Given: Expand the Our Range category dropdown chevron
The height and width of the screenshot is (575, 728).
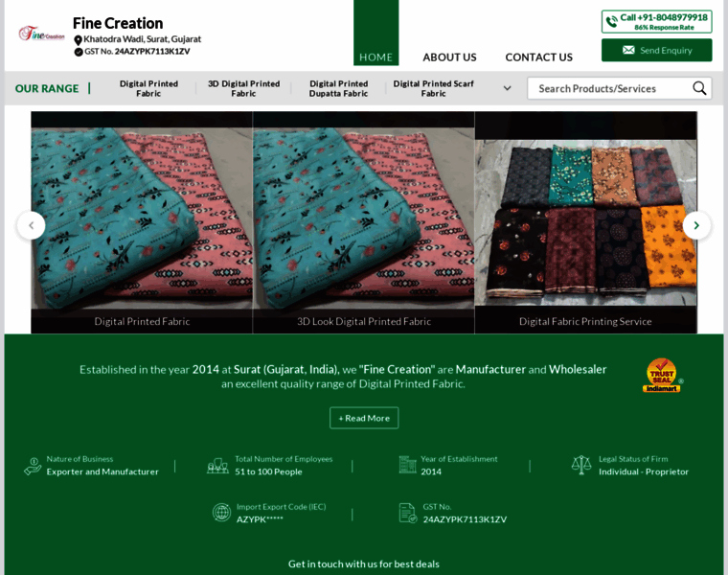Looking at the screenshot, I should (x=507, y=88).
